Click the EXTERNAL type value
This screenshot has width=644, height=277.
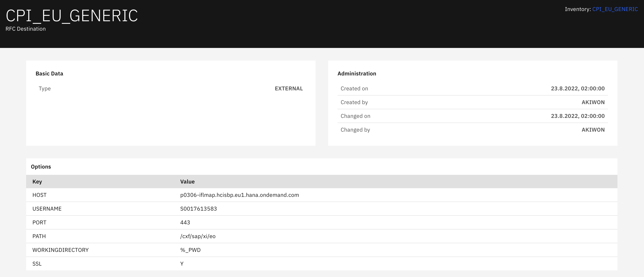click(x=289, y=88)
